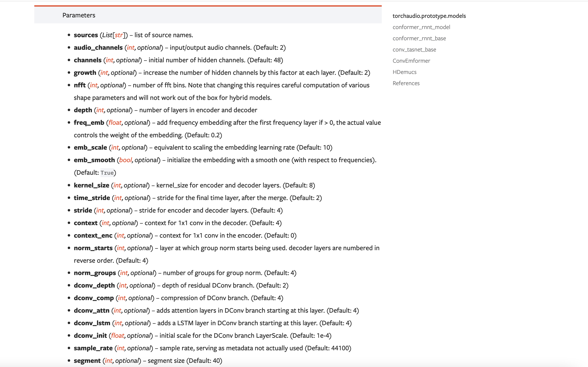Select ConvEmformer from sidebar navigation
The width and height of the screenshot is (588, 367).
tap(411, 61)
